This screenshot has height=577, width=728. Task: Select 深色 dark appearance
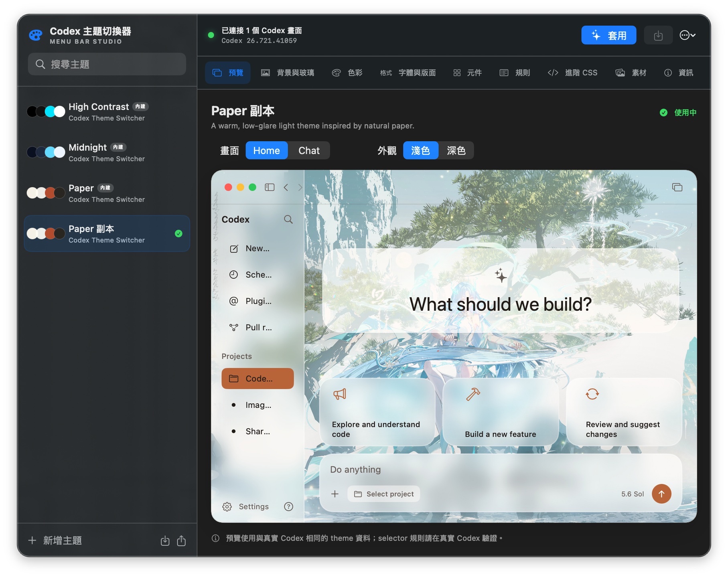pos(456,150)
